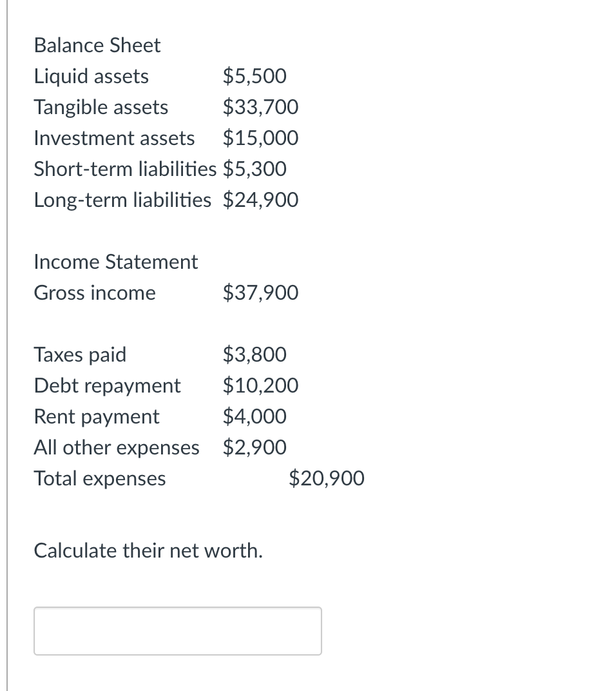Click the Rent payment label
616x691 pixels.
tap(96, 416)
